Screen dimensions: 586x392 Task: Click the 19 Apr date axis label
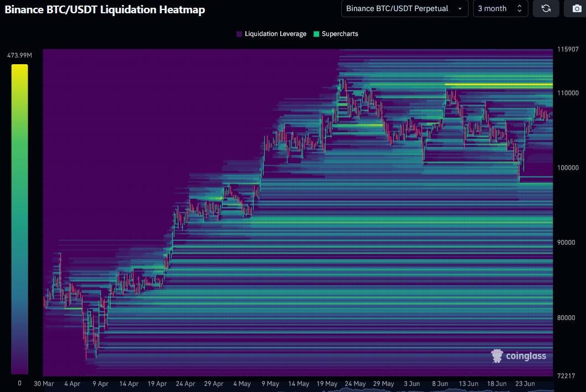tap(157, 384)
